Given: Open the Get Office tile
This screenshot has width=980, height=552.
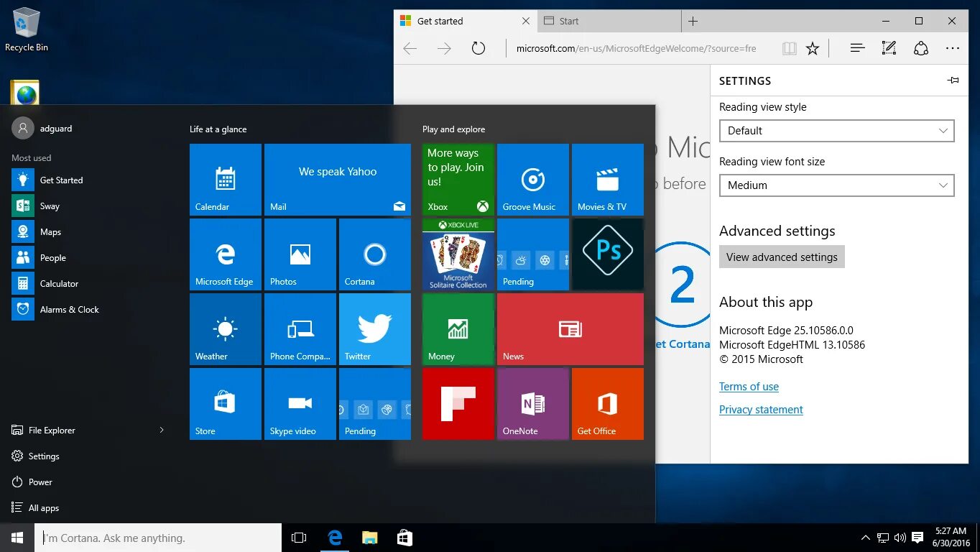Looking at the screenshot, I should (x=608, y=404).
